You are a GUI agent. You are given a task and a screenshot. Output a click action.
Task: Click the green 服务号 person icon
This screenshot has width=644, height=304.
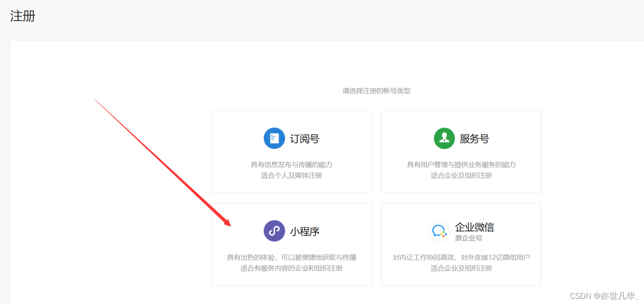[x=444, y=138]
